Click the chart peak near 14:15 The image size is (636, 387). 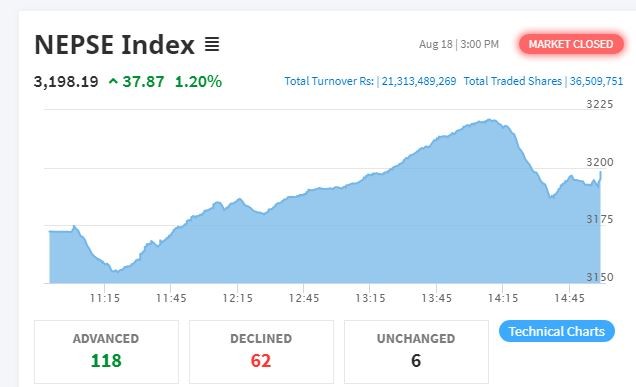click(x=491, y=120)
